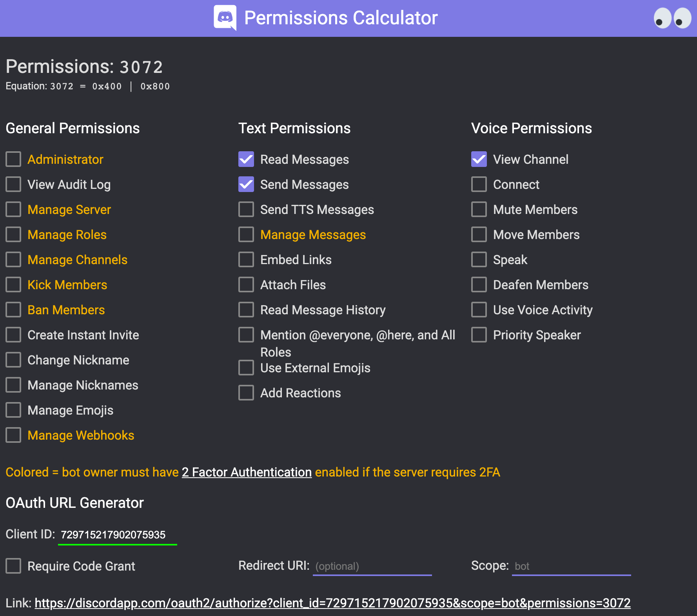Screen dimensions: 697x616
Task: Click the General Permissions heading
Action: tap(73, 128)
